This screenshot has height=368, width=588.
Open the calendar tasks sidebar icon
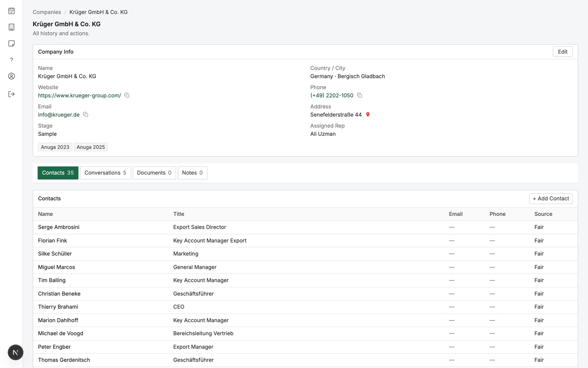11,11
